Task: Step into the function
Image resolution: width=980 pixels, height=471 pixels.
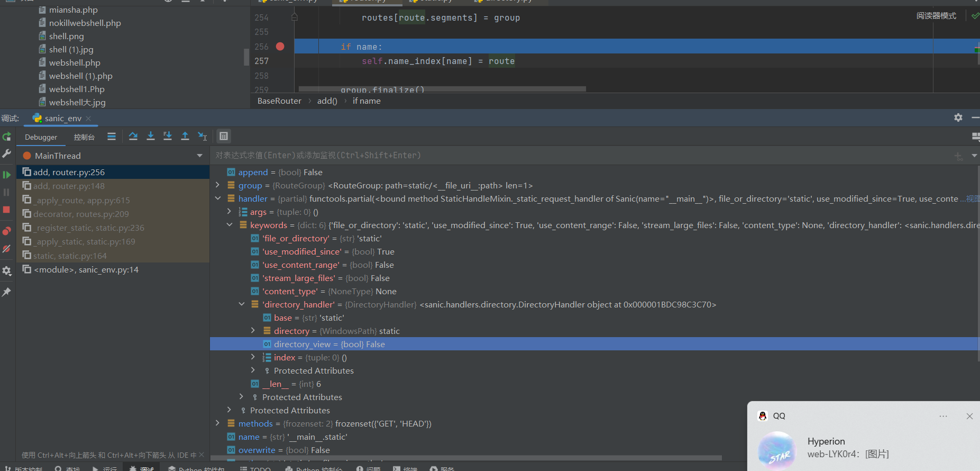Action: click(151, 137)
